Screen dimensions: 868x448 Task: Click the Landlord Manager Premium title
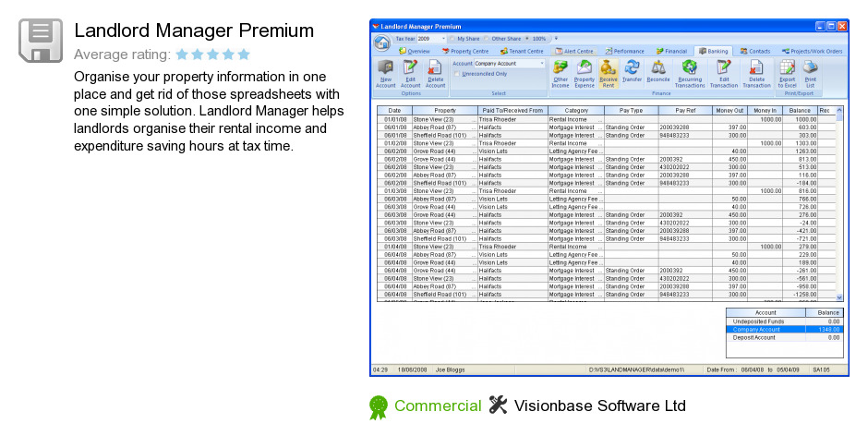point(194,30)
